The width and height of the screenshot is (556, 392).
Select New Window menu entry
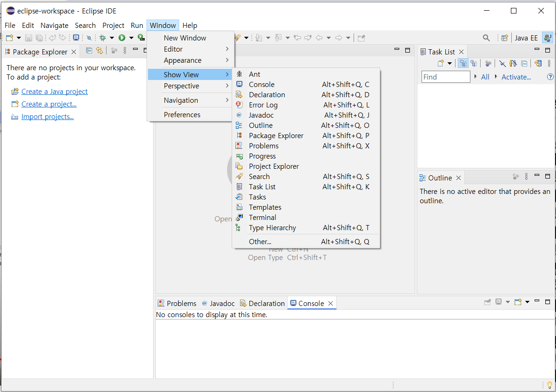190,38
